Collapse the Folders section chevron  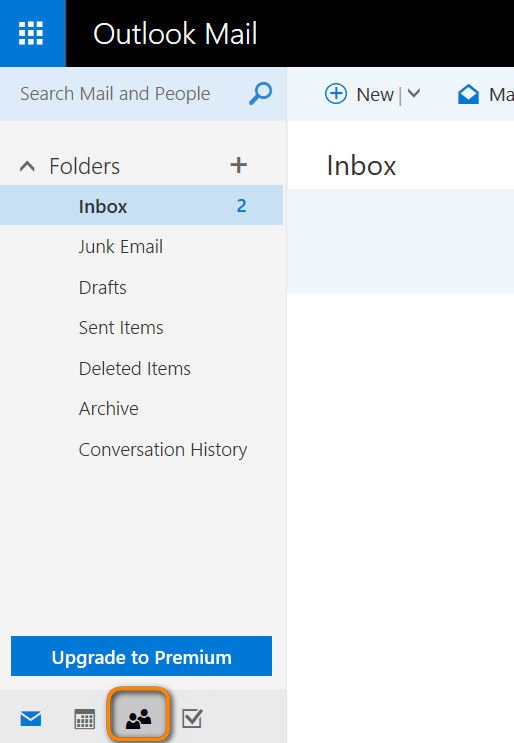[x=27, y=166]
